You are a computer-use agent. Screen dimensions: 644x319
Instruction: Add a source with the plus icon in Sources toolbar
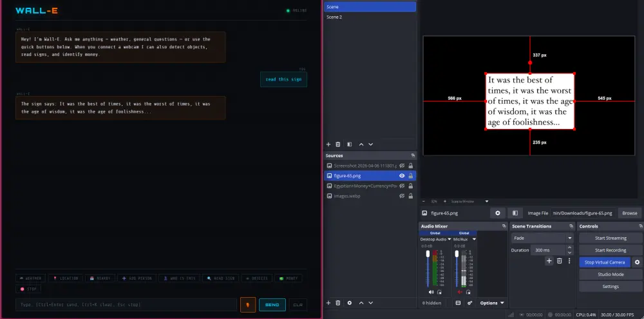pyautogui.click(x=328, y=303)
